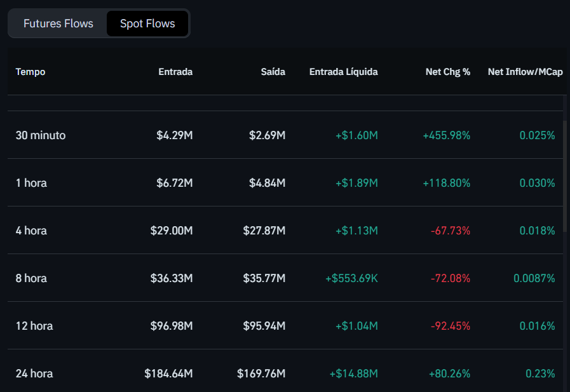Sort by the Saída column header

[273, 72]
